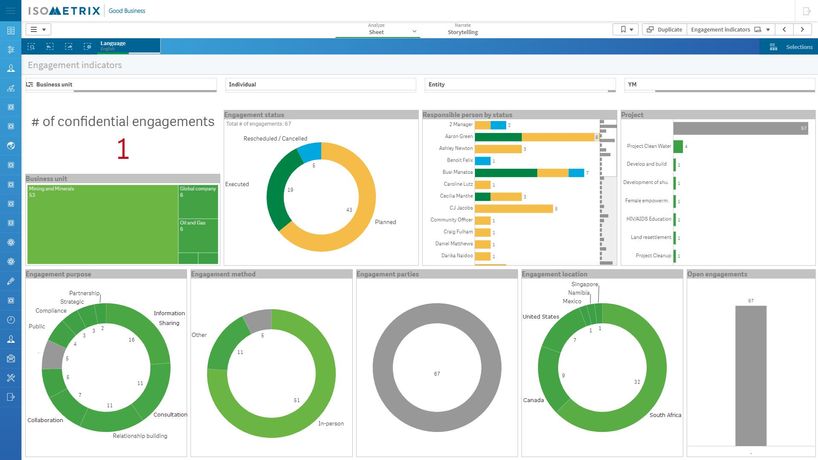Go to the next sheet arrow

tap(802, 30)
